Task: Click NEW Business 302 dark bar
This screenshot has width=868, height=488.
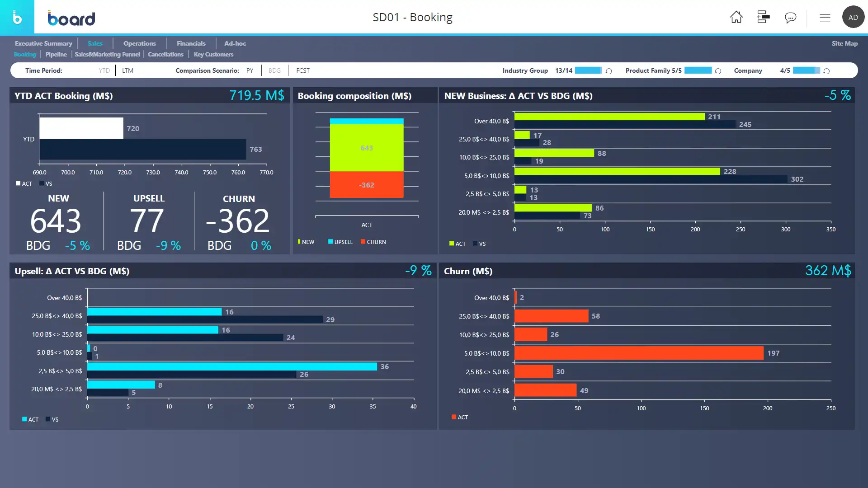Action: 651,179
